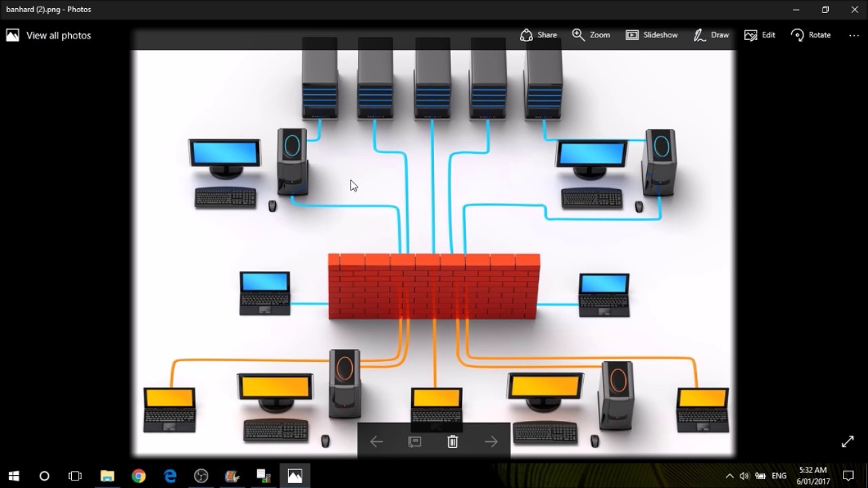
Task: Open the volume control in tray
Action: (x=744, y=476)
